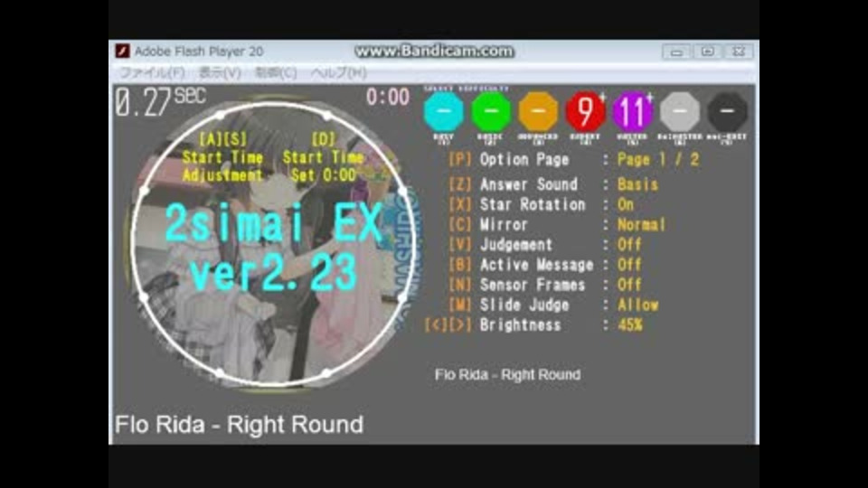
Task: Click large Flo Rida - Right Round title
Action: [239, 425]
